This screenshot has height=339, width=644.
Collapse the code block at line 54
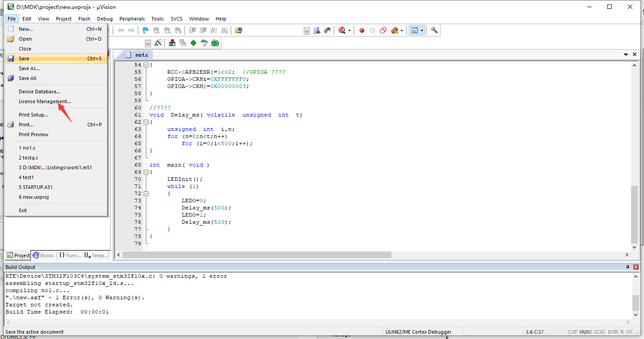[x=146, y=65]
